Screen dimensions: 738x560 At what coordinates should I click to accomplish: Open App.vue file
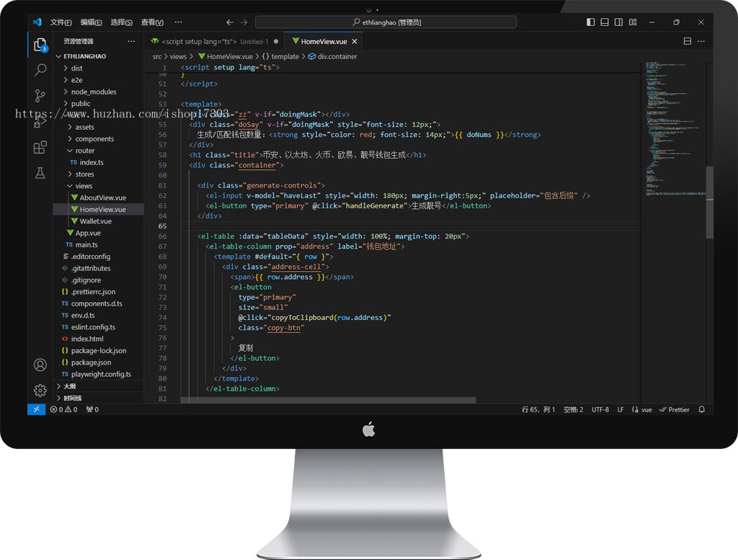[x=87, y=233]
